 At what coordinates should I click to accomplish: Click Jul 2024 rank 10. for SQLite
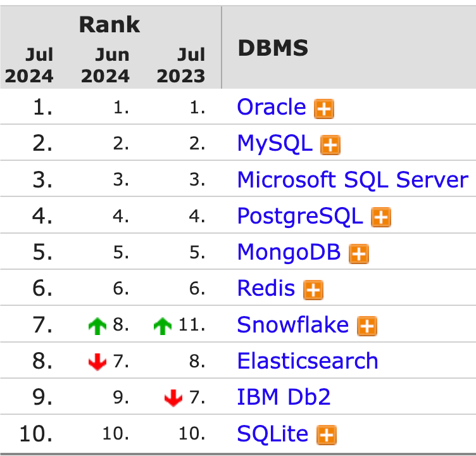pyautogui.click(x=36, y=434)
